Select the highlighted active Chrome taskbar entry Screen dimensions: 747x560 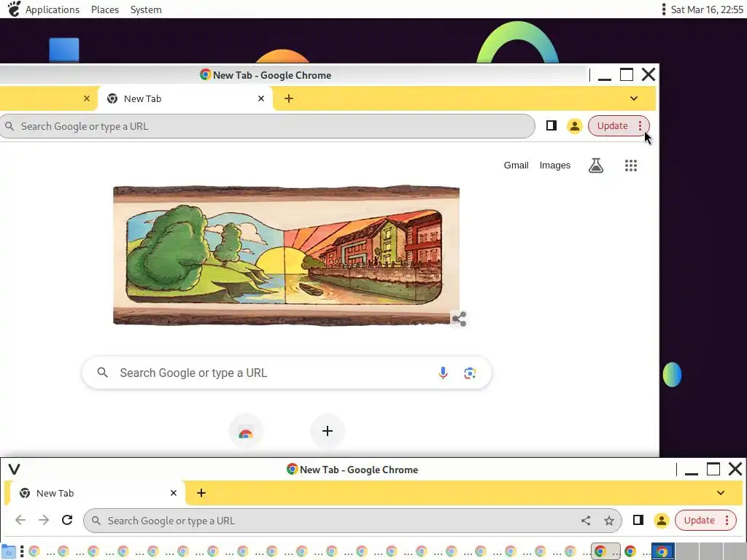click(x=605, y=551)
